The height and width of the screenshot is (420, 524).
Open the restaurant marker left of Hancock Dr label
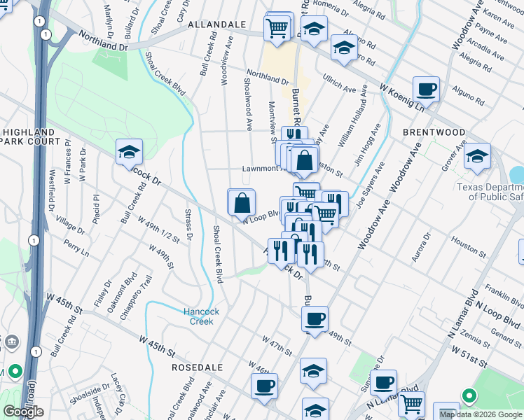(282, 253)
